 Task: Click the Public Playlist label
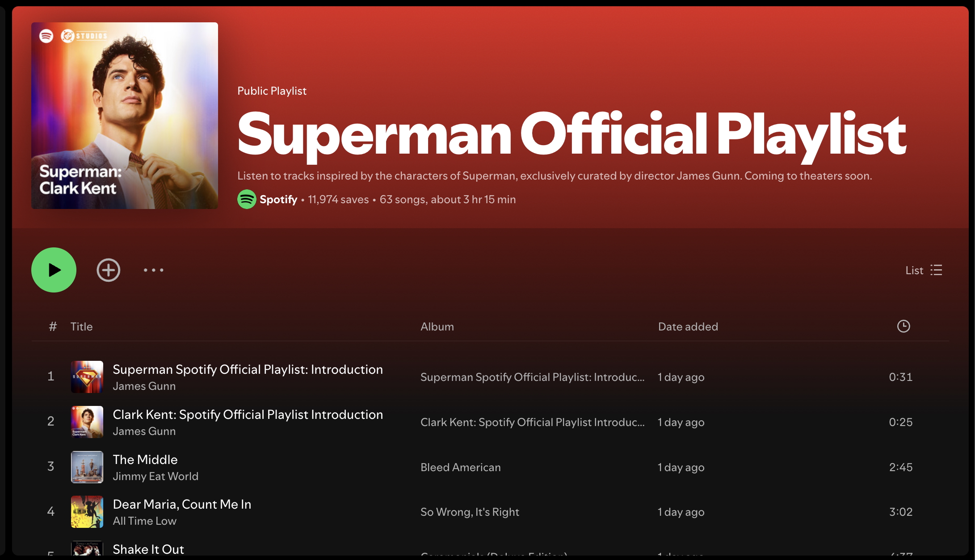click(272, 91)
